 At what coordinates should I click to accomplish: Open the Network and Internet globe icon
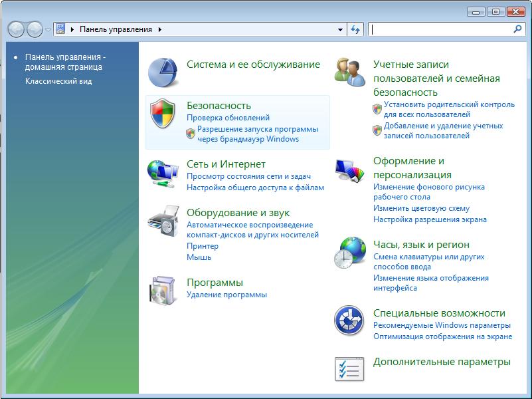163,174
